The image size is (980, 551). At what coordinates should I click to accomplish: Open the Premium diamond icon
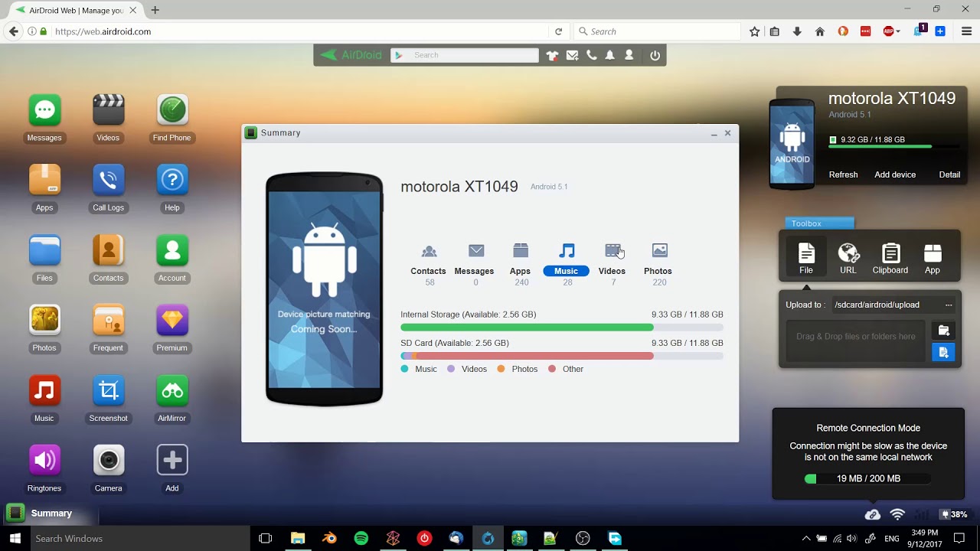click(171, 320)
